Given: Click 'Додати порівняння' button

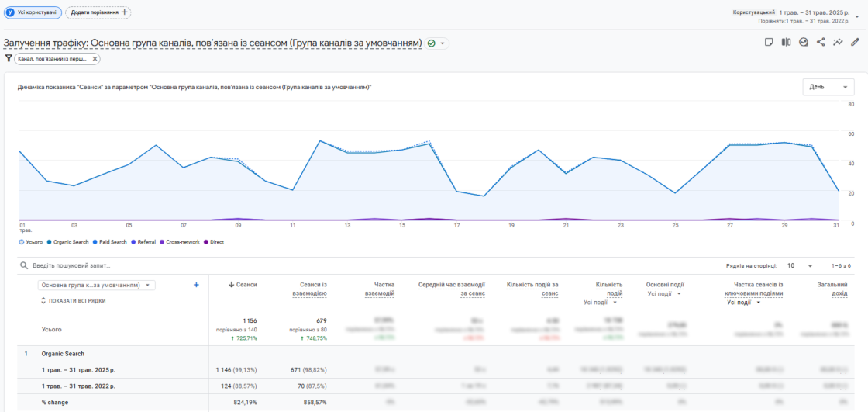Looking at the screenshot, I should click(98, 12).
